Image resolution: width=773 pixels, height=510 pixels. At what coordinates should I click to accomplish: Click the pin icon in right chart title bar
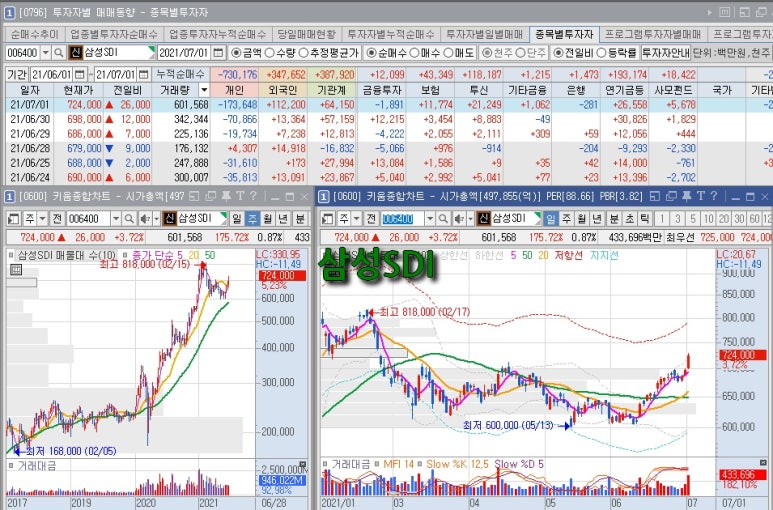(x=686, y=197)
